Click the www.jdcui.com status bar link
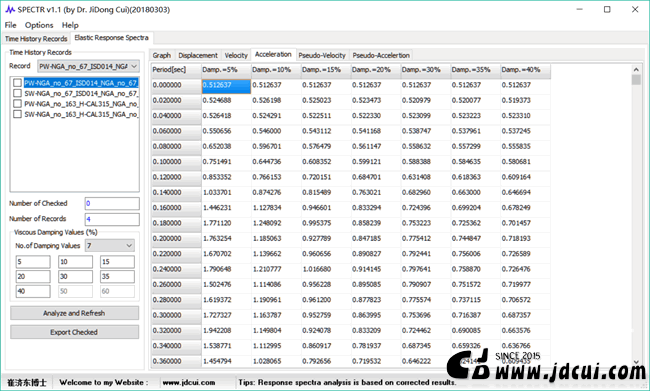This screenshot has width=650, height=391. [x=189, y=382]
